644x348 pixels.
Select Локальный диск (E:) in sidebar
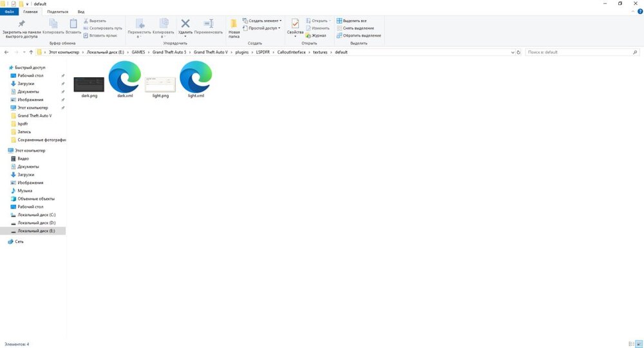click(33, 231)
